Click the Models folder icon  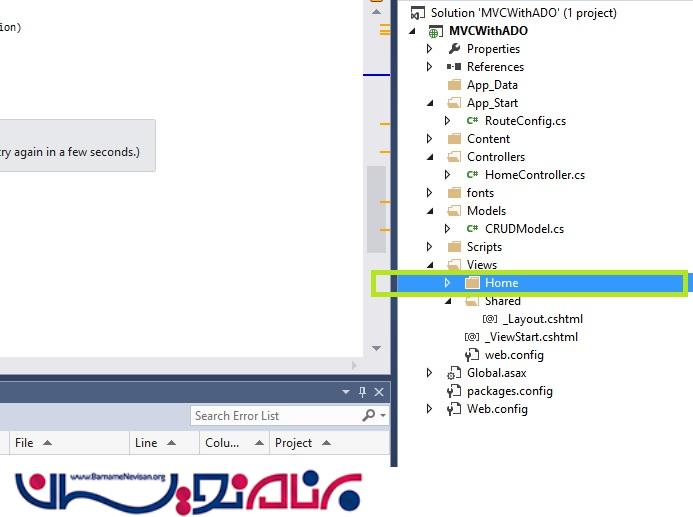click(x=454, y=211)
